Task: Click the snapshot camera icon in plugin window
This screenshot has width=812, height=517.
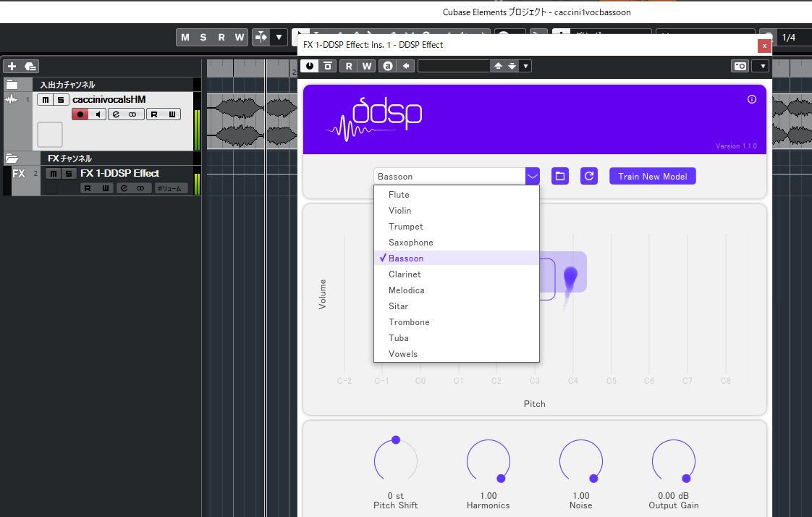Action: pos(740,65)
